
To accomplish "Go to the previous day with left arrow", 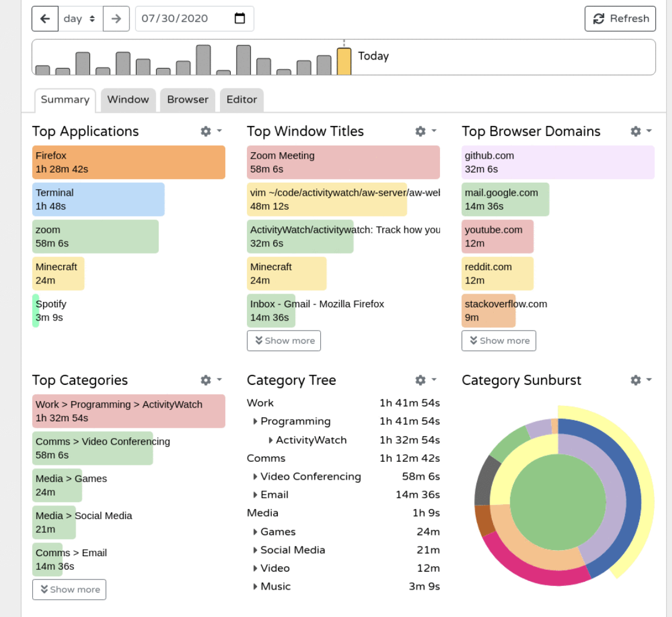I will pos(45,18).
